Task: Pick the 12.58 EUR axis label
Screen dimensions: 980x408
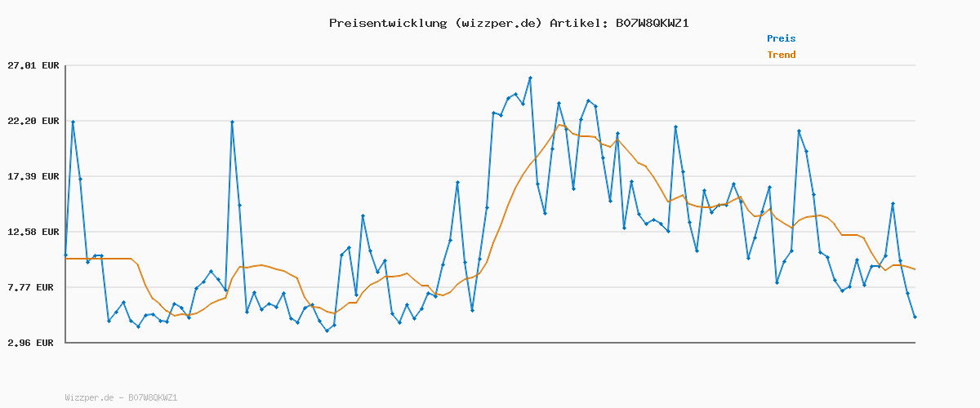Action: click(x=33, y=232)
